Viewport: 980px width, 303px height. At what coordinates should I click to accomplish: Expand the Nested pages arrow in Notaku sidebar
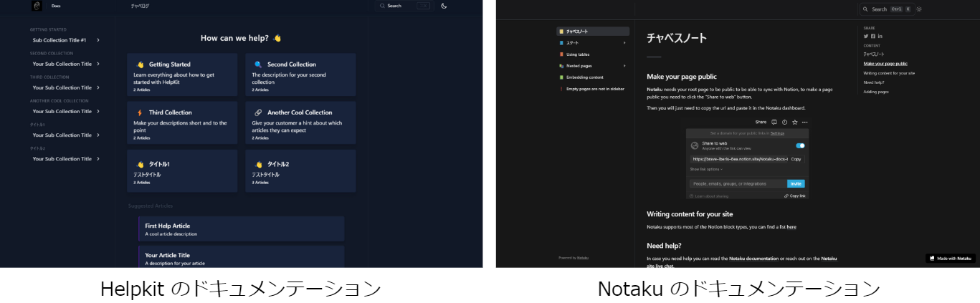(x=624, y=66)
